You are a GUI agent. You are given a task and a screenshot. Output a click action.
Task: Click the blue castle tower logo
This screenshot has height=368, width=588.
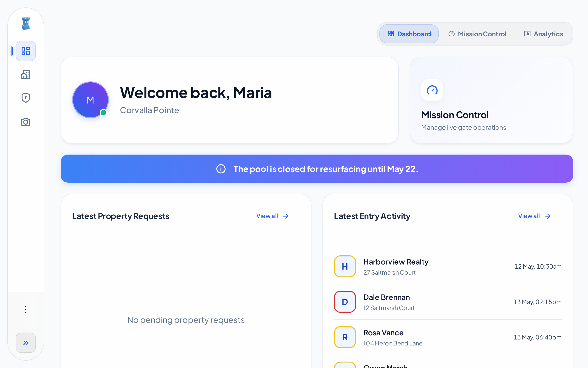click(x=25, y=23)
